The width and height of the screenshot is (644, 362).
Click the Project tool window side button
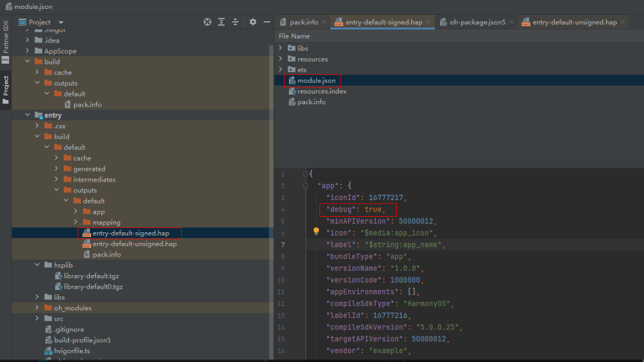click(x=5, y=89)
